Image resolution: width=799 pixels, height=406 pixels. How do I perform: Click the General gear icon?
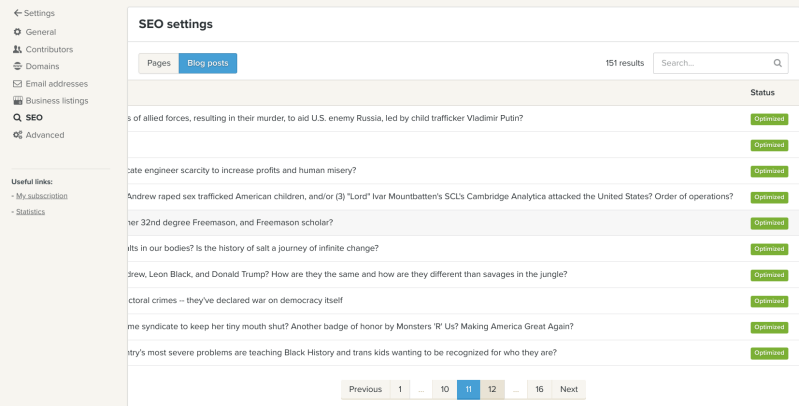(17, 32)
